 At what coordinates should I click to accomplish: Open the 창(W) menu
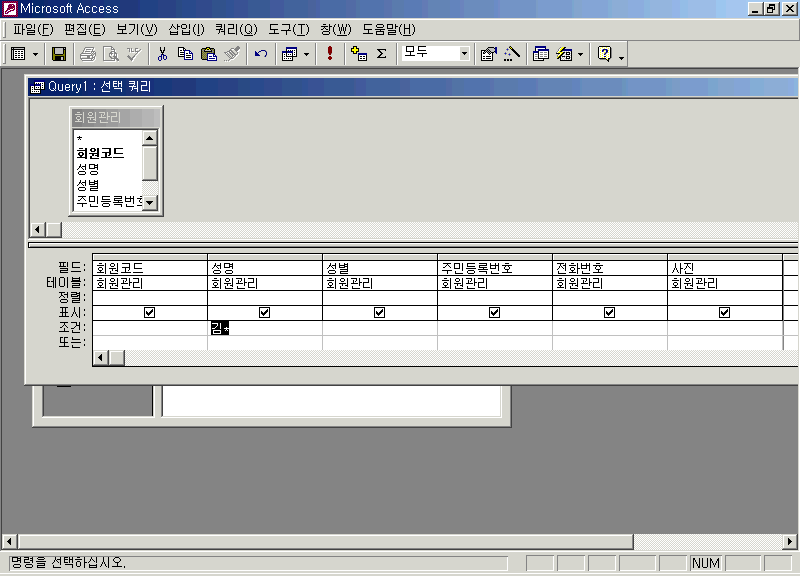pos(336,30)
